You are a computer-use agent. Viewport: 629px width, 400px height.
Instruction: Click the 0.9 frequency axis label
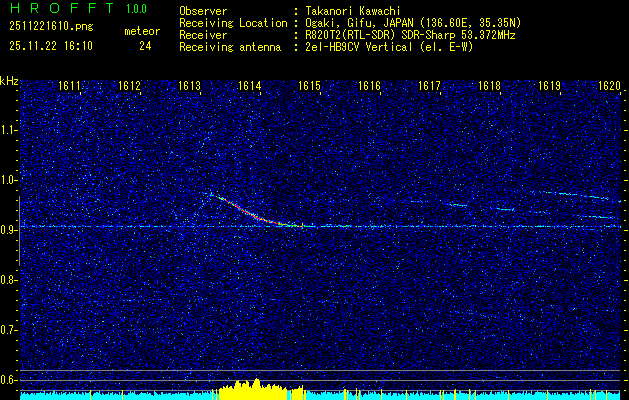[x=9, y=229]
